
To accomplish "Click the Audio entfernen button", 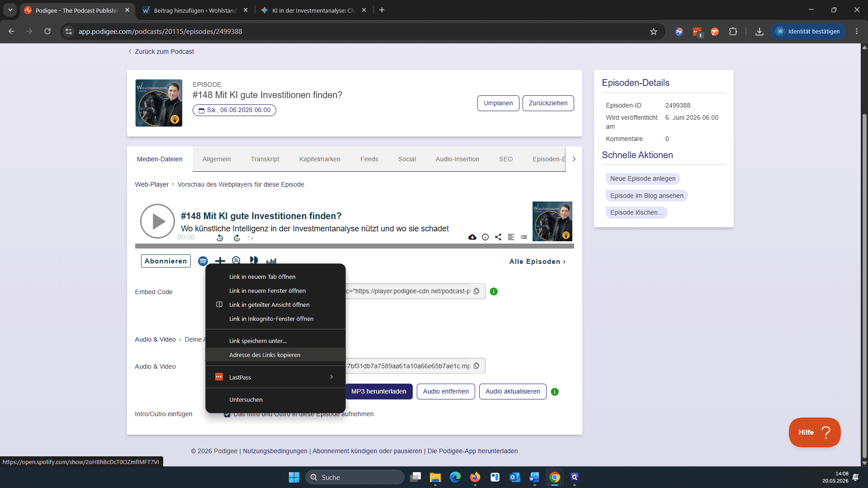I will [x=446, y=392].
